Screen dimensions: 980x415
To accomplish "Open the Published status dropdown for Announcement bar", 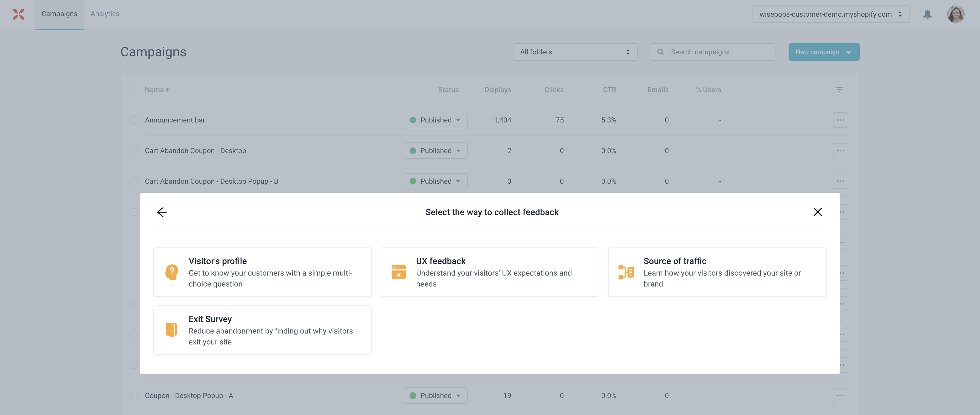I will pos(436,120).
